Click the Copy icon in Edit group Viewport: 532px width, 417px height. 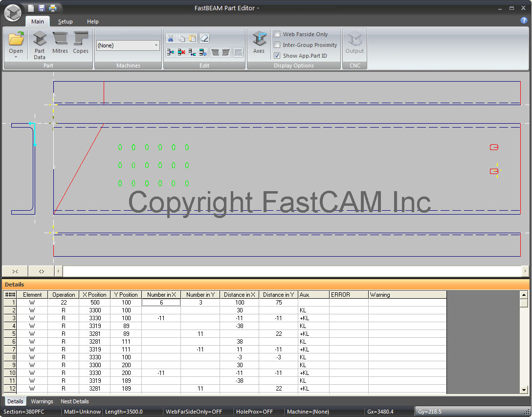181,38
